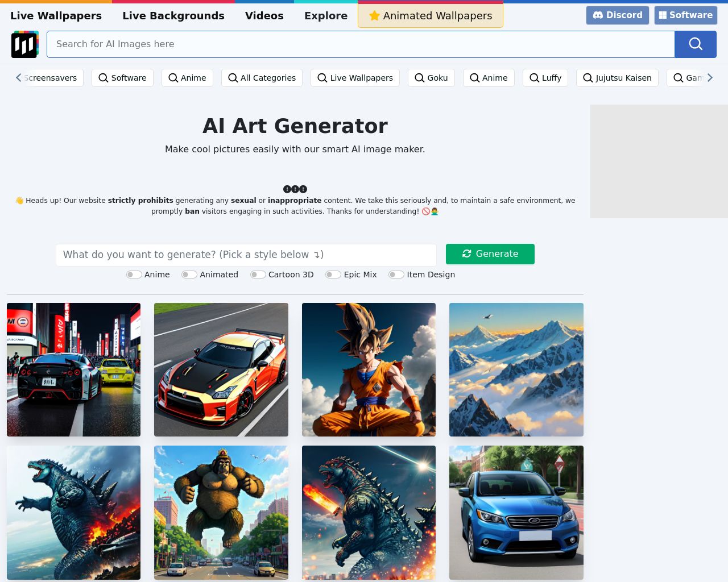Go to the Explore section
The height and width of the screenshot is (582, 728).
coord(326,15)
